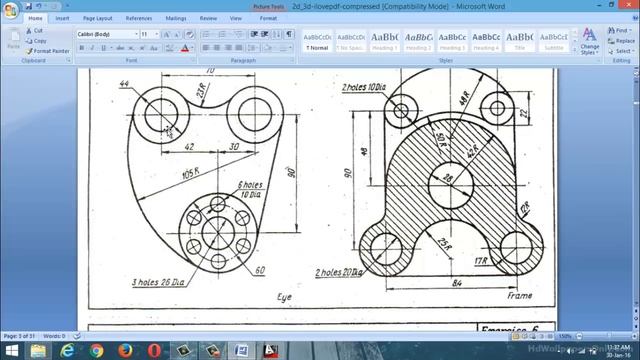640x360 pixels.
Task: Open the Change Styles menu
Action: [590, 41]
